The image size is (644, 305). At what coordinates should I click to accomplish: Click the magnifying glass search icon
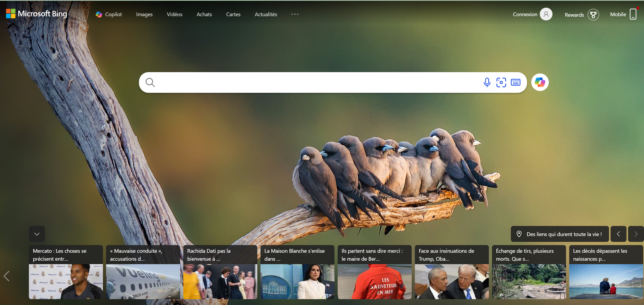(x=150, y=82)
